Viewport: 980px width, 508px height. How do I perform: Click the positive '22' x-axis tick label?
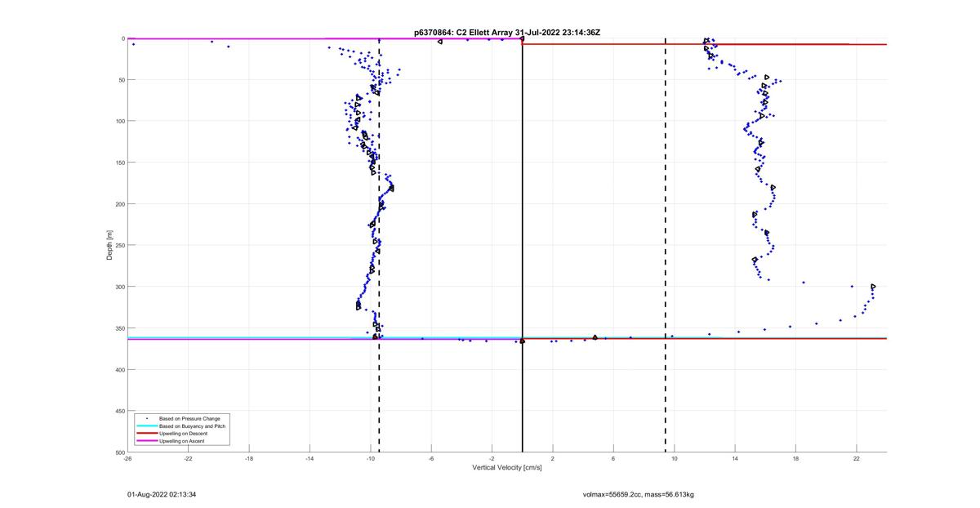856,458
